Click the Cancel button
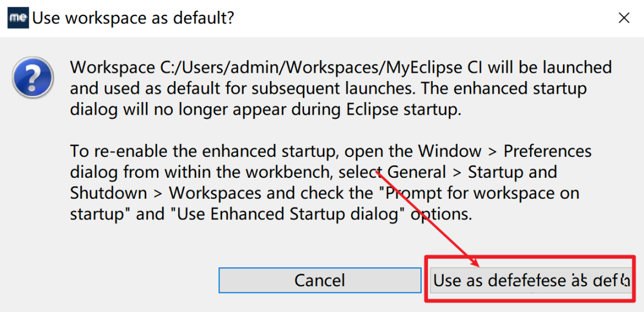 (x=320, y=280)
